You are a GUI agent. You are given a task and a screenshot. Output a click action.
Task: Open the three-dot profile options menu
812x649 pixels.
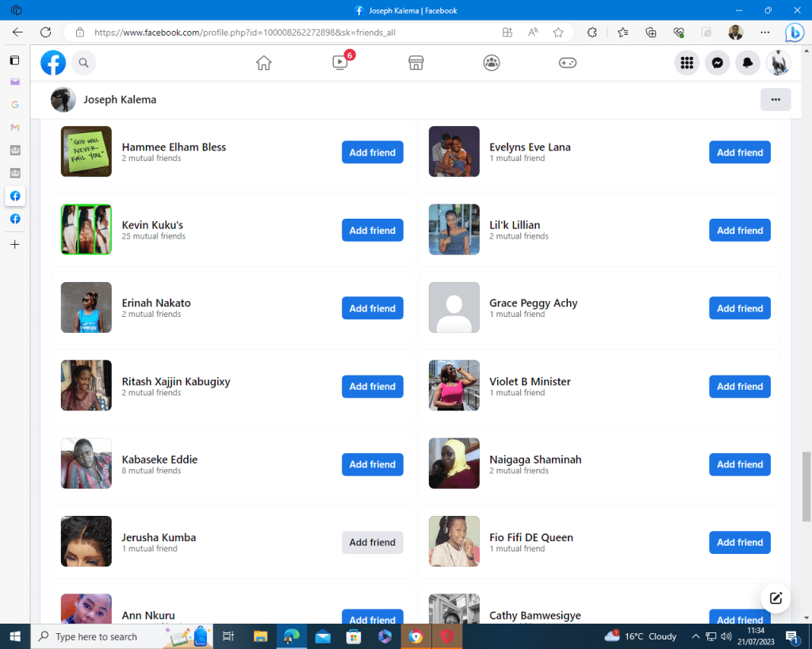tap(775, 100)
